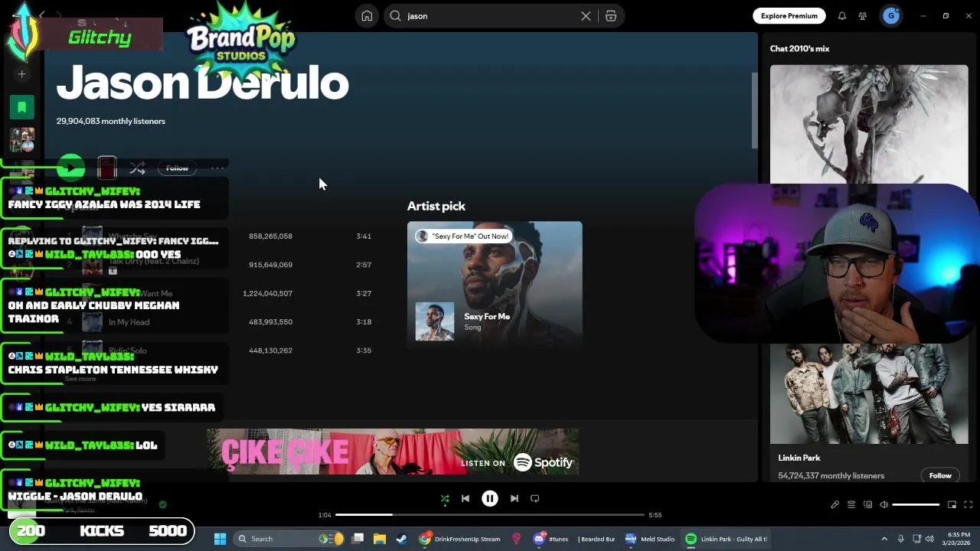
Task: Click the small preview thumbnail beside artist play button
Action: pyautogui.click(x=107, y=168)
